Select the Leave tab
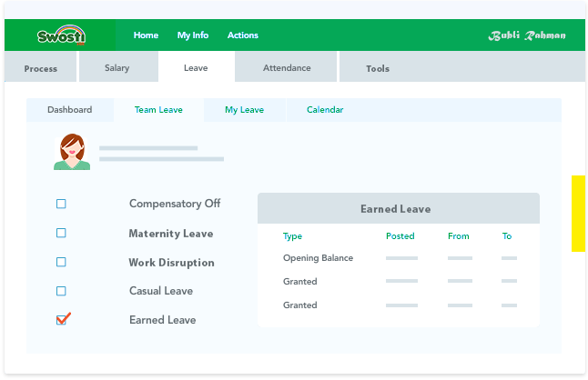The width and height of the screenshot is (588, 380). pos(197,67)
